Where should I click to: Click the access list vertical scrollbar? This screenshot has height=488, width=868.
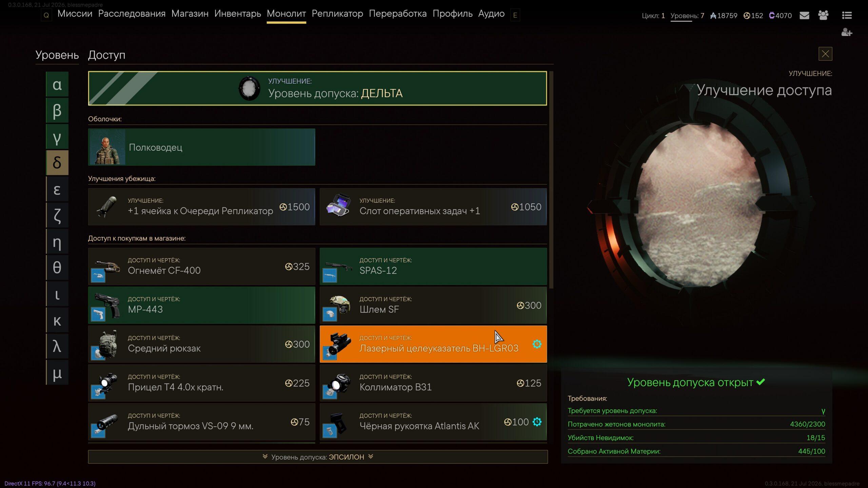(x=551, y=180)
